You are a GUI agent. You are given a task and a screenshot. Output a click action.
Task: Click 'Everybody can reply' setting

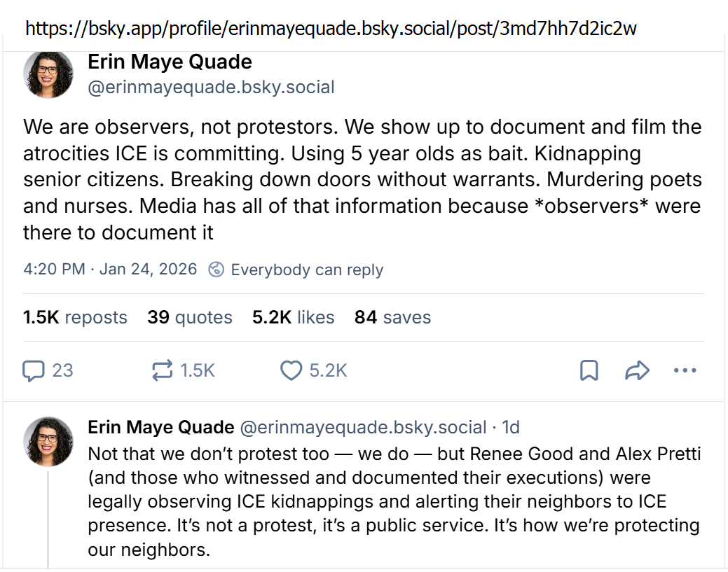click(307, 270)
